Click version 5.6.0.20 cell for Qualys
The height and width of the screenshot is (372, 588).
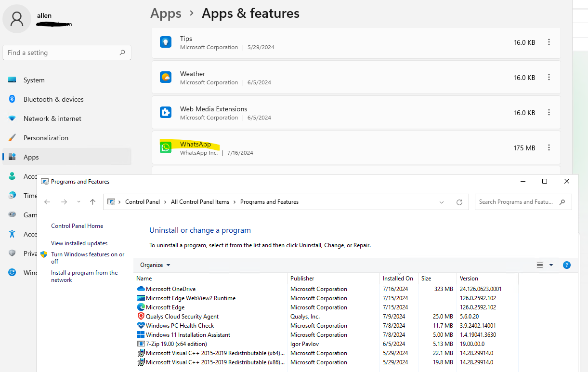click(x=469, y=317)
